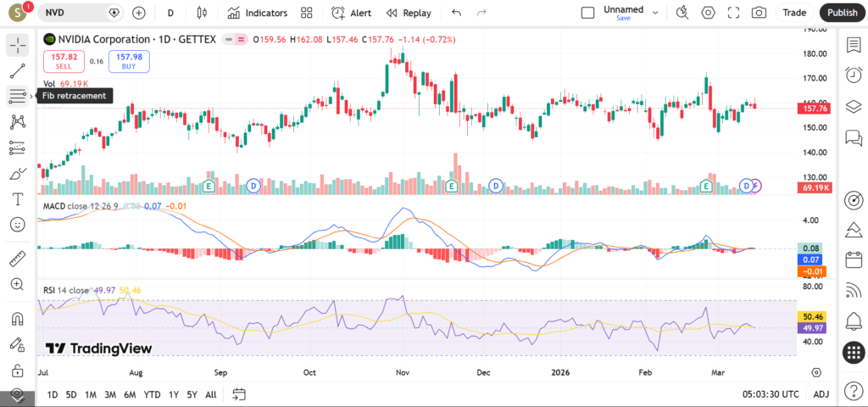Viewport: 868px width, 407px height.
Task: Take a chart snapshot with camera icon
Action: pos(759,13)
